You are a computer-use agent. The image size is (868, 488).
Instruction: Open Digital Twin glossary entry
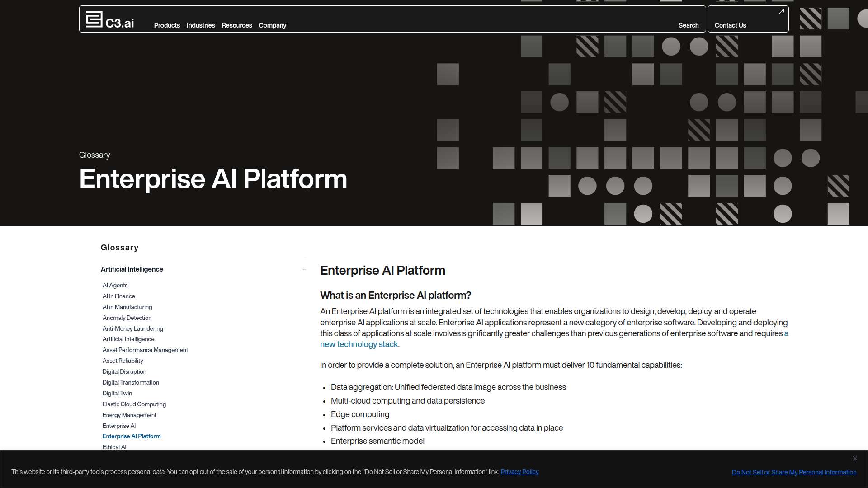[117, 393]
